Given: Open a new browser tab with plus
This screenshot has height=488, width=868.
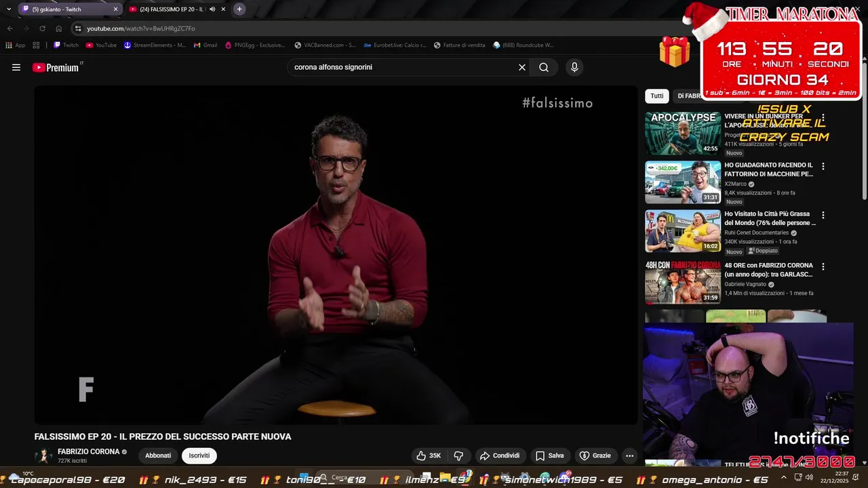Looking at the screenshot, I should click(239, 9).
